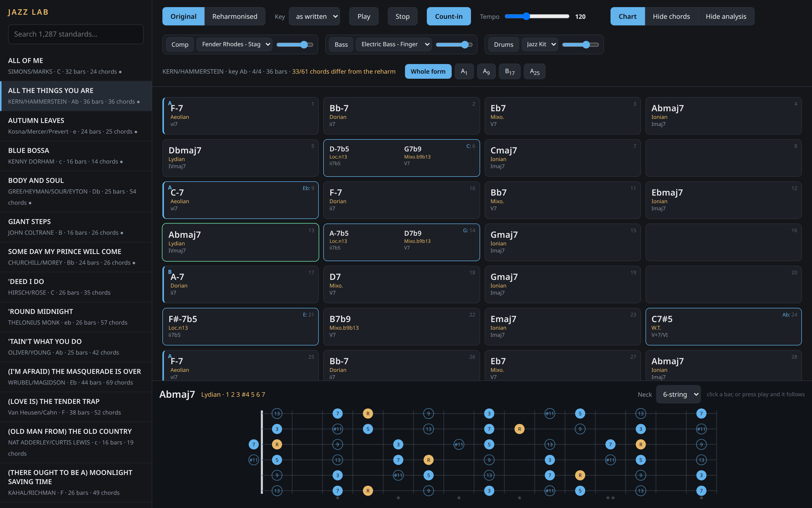Open the Jazz Kit drums dropdown
The image size is (812, 508).
pos(540,44)
